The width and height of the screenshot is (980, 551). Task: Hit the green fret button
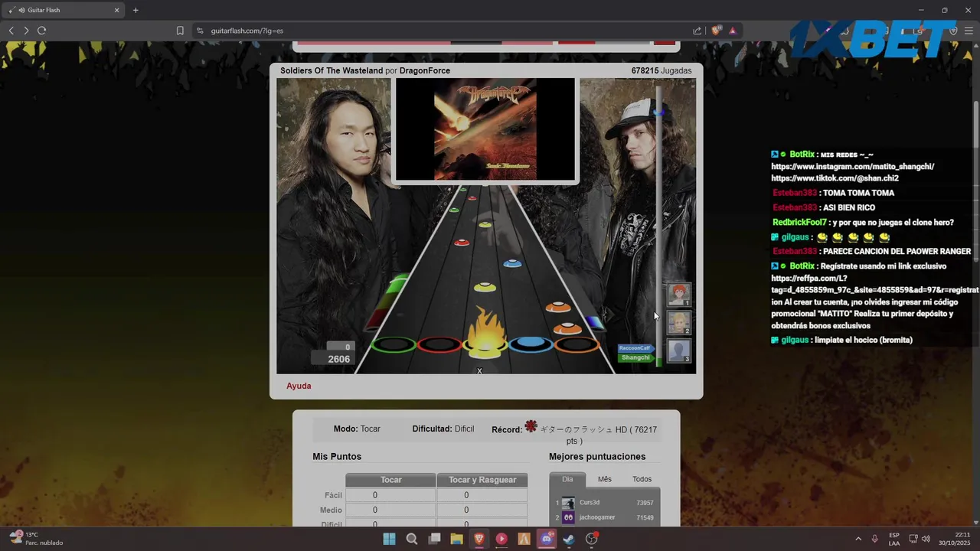click(394, 345)
